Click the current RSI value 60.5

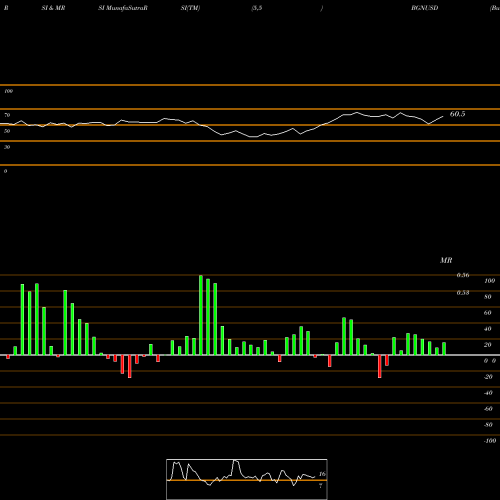457,114
